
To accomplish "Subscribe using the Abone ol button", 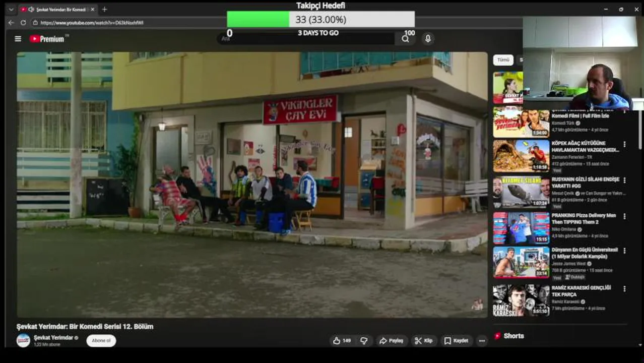I will (101, 341).
